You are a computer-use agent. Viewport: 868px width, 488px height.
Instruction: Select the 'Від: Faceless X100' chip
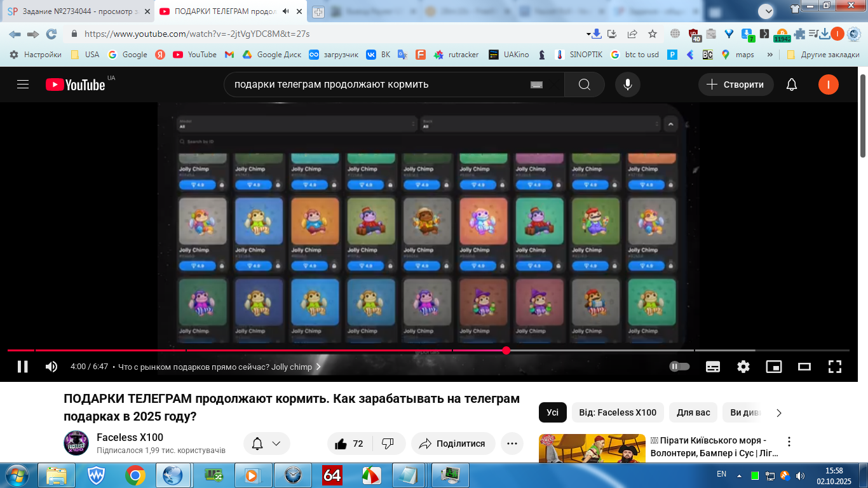click(x=618, y=412)
